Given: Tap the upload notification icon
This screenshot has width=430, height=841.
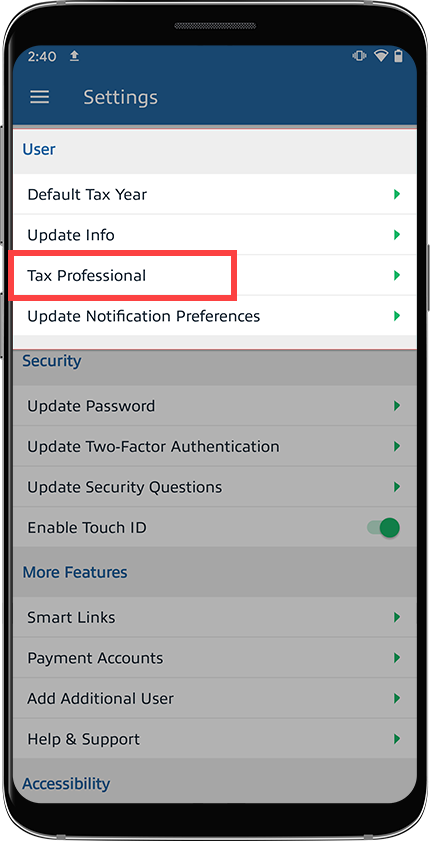Looking at the screenshot, I should tap(75, 56).
